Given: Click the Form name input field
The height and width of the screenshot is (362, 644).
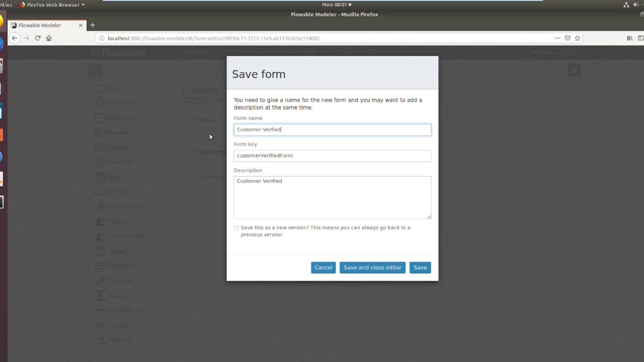Looking at the screenshot, I should (x=332, y=130).
